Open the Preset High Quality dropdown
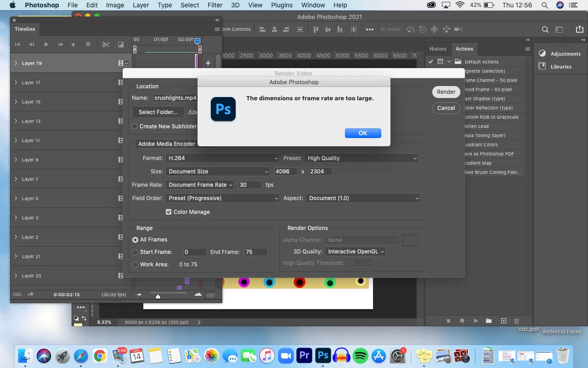Screen dimensions: 588x368 click(362, 158)
